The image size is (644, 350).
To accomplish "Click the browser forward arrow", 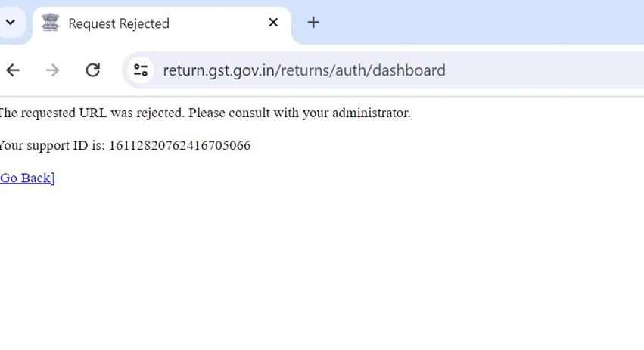I will pyautogui.click(x=52, y=70).
